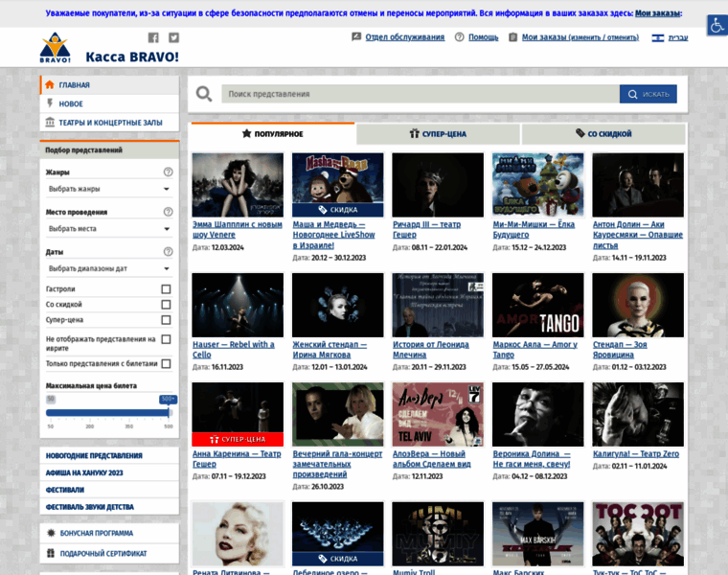Open the Twitter page icon
This screenshot has height=575, width=728.
pos(173,37)
